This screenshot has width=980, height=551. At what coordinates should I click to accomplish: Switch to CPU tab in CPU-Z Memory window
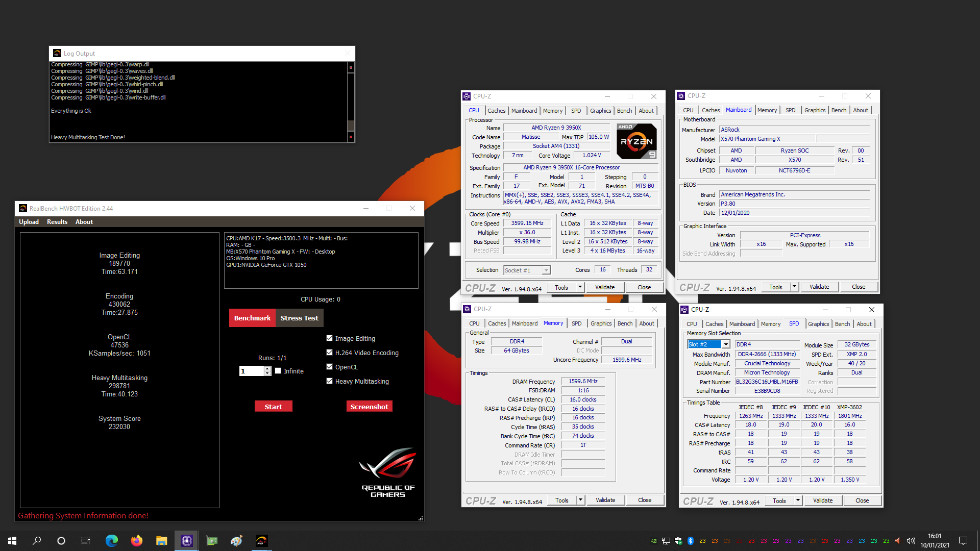(x=474, y=323)
